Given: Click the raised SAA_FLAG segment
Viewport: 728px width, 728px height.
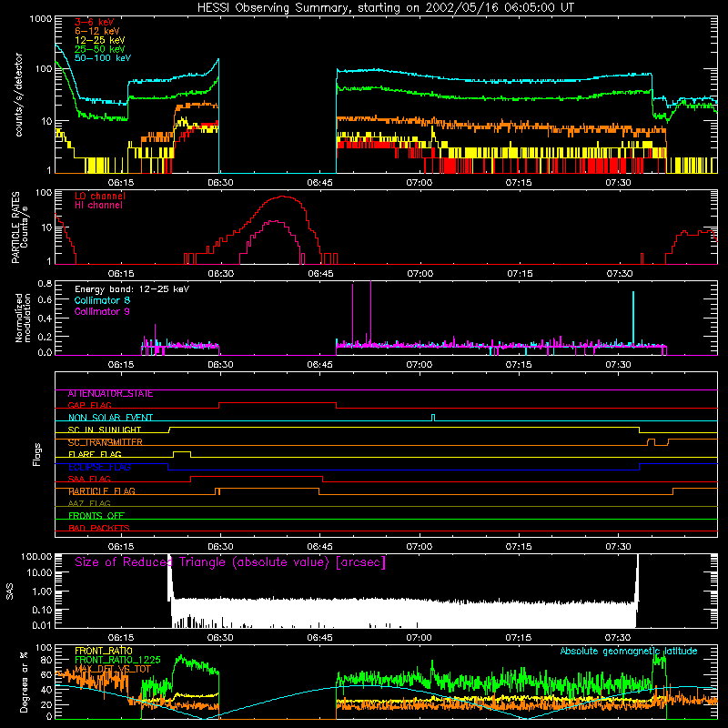Looking at the screenshot, I should click(257, 476).
